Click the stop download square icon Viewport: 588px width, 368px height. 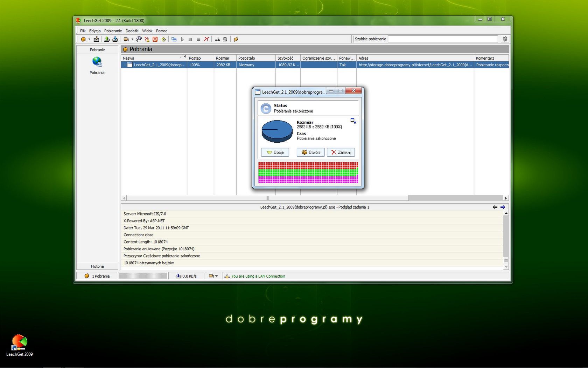tap(198, 39)
